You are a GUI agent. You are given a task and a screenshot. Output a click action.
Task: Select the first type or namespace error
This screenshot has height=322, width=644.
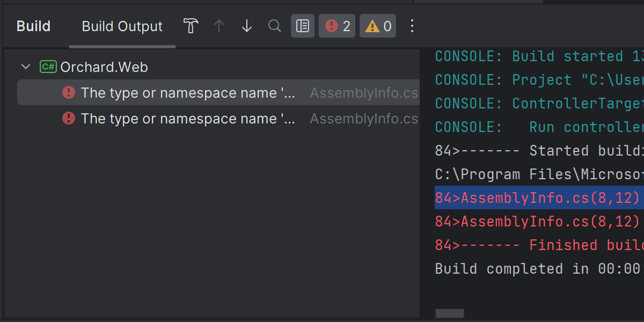[x=188, y=93]
